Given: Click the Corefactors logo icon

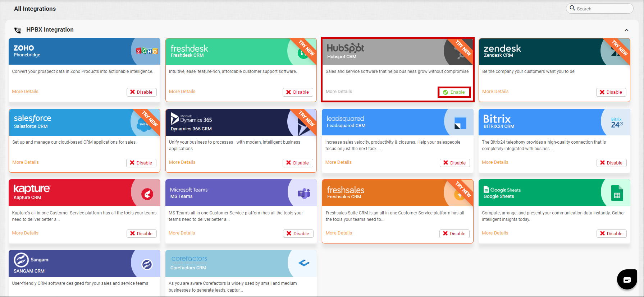Looking at the screenshot, I should tap(304, 263).
